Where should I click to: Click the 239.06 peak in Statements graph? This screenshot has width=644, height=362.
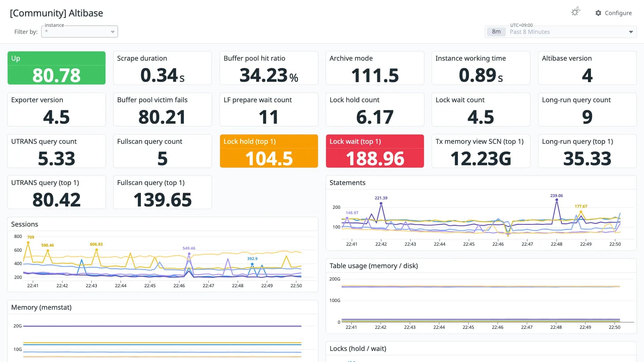coord(556,200)
